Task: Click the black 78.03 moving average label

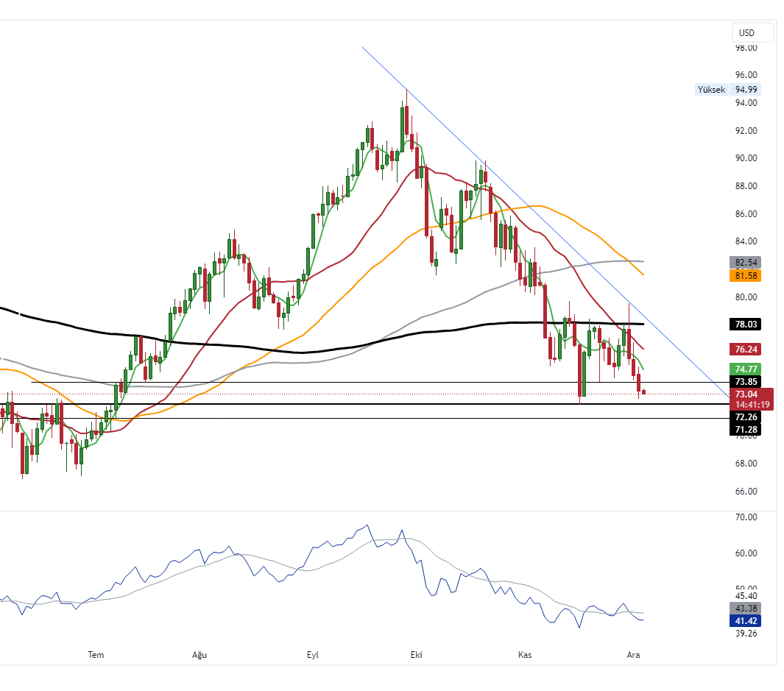Action: (x=745, y=324)
